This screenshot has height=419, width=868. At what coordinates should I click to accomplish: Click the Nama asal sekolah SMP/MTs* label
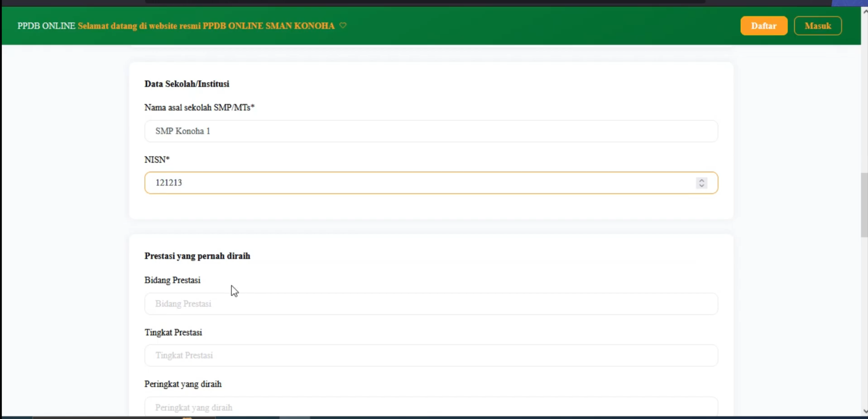tap(199, 108)
